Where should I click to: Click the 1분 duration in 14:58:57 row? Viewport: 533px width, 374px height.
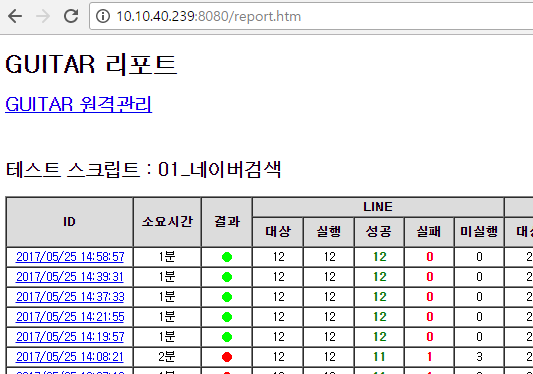tap(167, 257)
